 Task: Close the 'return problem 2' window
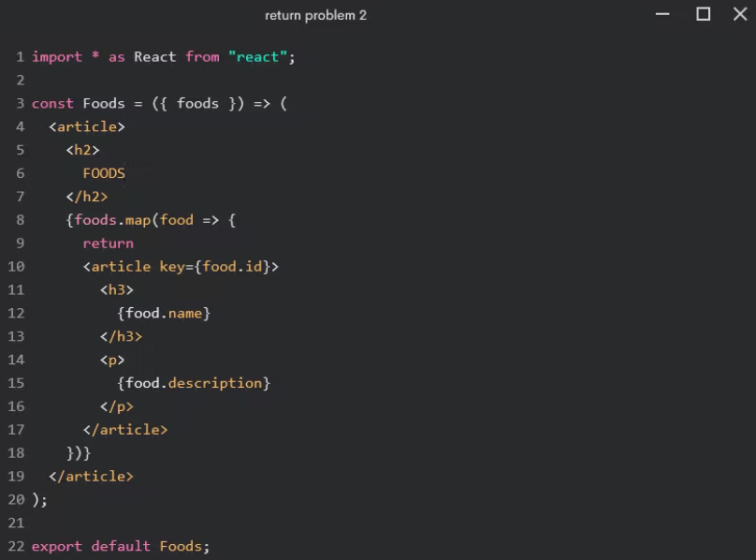[x=739, y=14]
